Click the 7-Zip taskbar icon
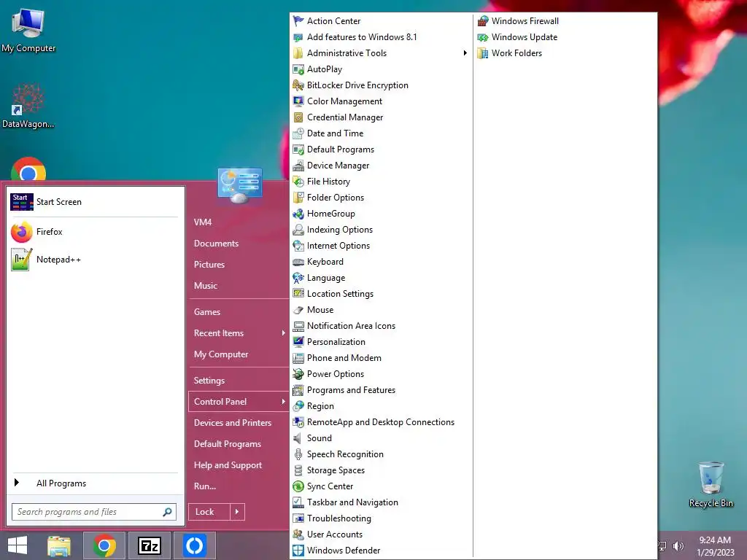The height and width of the screenshot is (560, 747). click(150, 545)
